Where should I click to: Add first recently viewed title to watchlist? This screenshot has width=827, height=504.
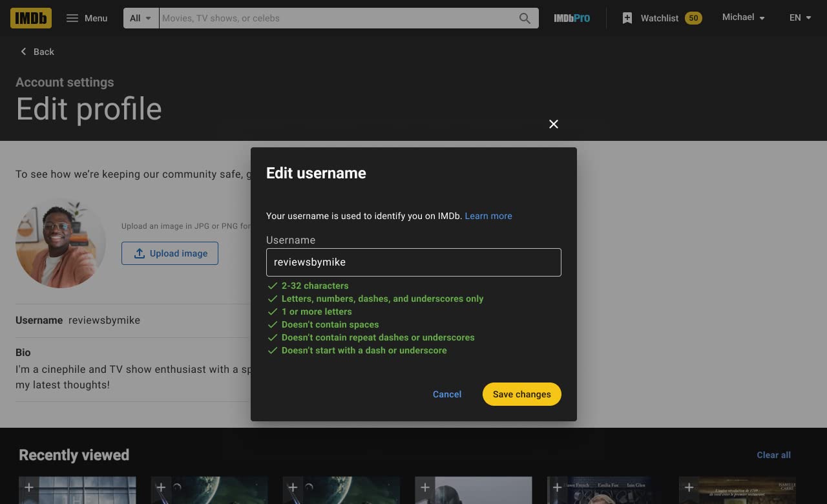[29, 487]
